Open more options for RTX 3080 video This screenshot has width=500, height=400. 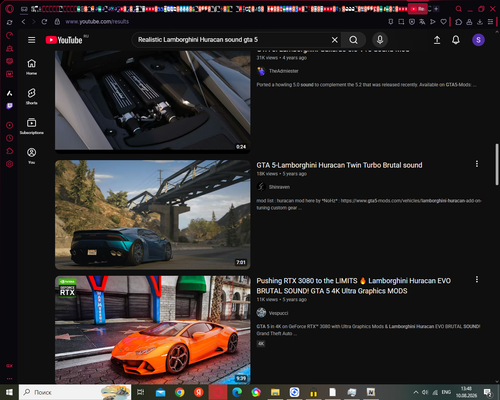(x=477, y=279)
